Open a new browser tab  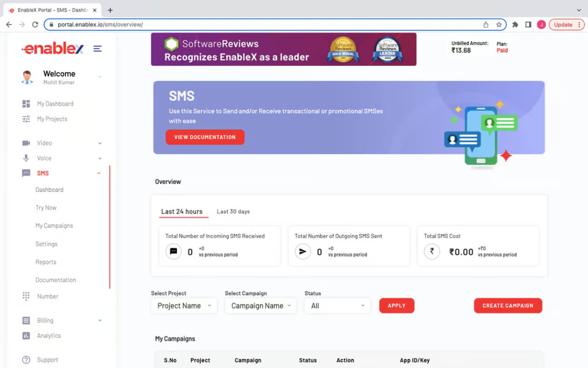[110, 10]
